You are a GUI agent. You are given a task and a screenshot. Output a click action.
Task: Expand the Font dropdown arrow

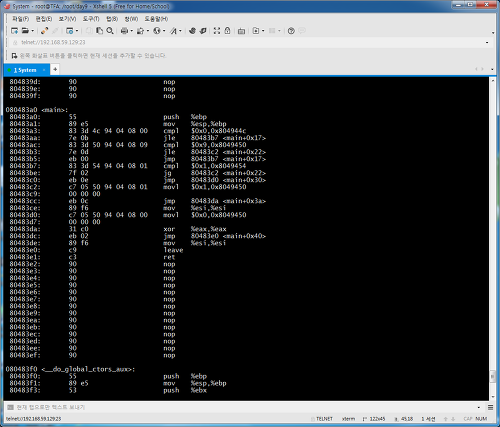point(180,31)
